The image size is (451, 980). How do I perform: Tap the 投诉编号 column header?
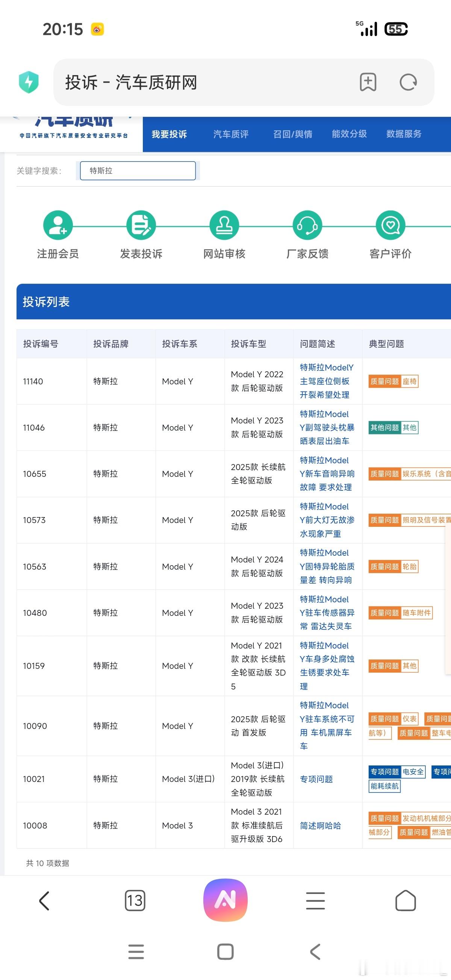pyautogui.click(x=41, y=344)
